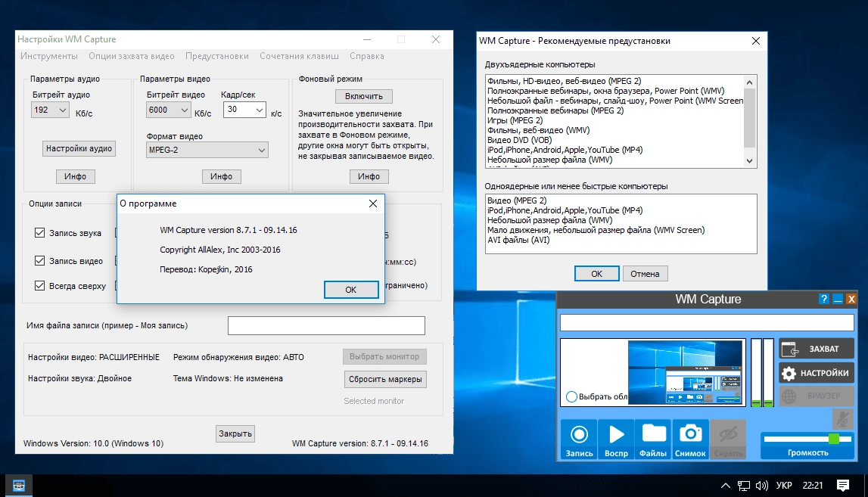Select the Выбрать обл radio button

572,396
